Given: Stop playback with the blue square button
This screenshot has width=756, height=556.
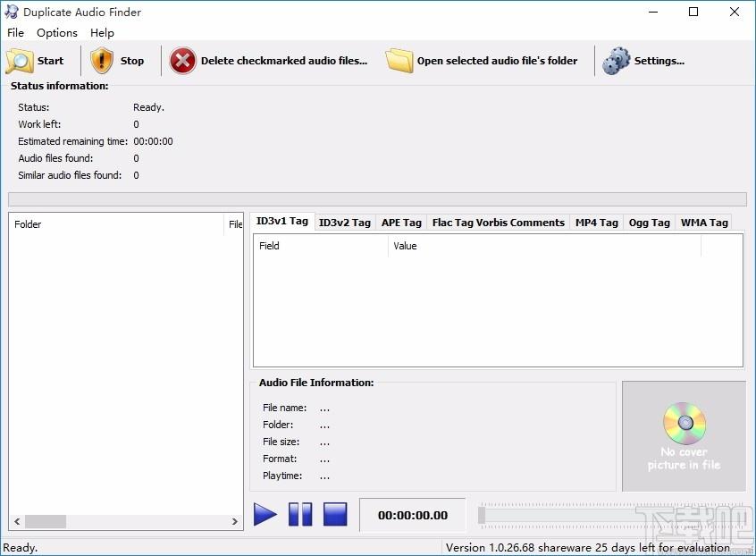Looking at the screenshot, I should click(x=335, y=515).
